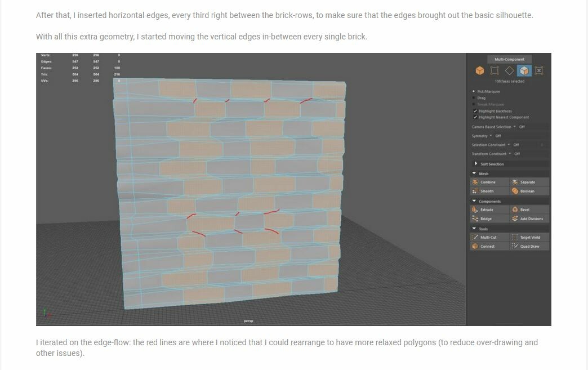Activate the Bevel component tool
This screenshot has height=370, width=588.
coord(529,209)
